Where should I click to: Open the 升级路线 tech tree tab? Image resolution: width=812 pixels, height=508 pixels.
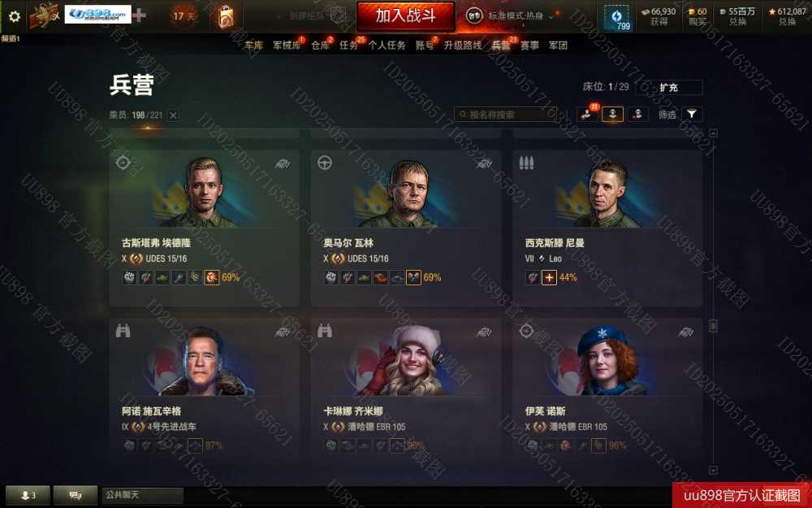[463, 46]
